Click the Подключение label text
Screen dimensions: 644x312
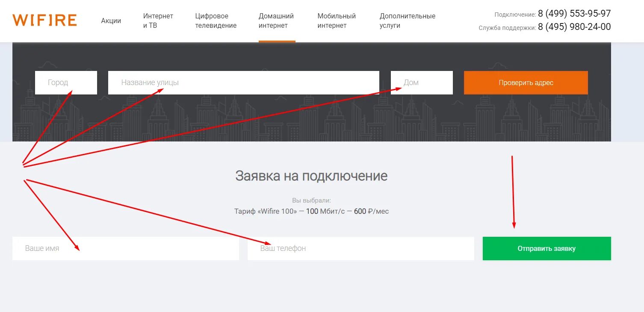515,15
